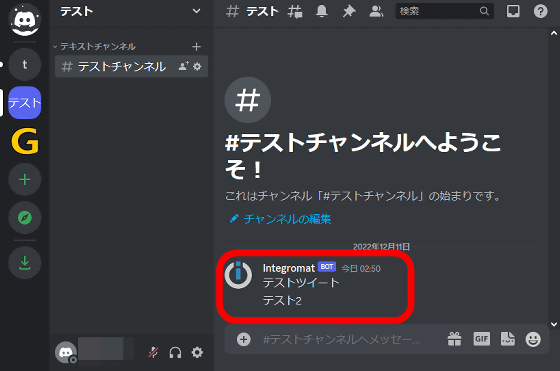Click the 検索 search field
This screenshot has height=371, width=560.
coord(445,11)
